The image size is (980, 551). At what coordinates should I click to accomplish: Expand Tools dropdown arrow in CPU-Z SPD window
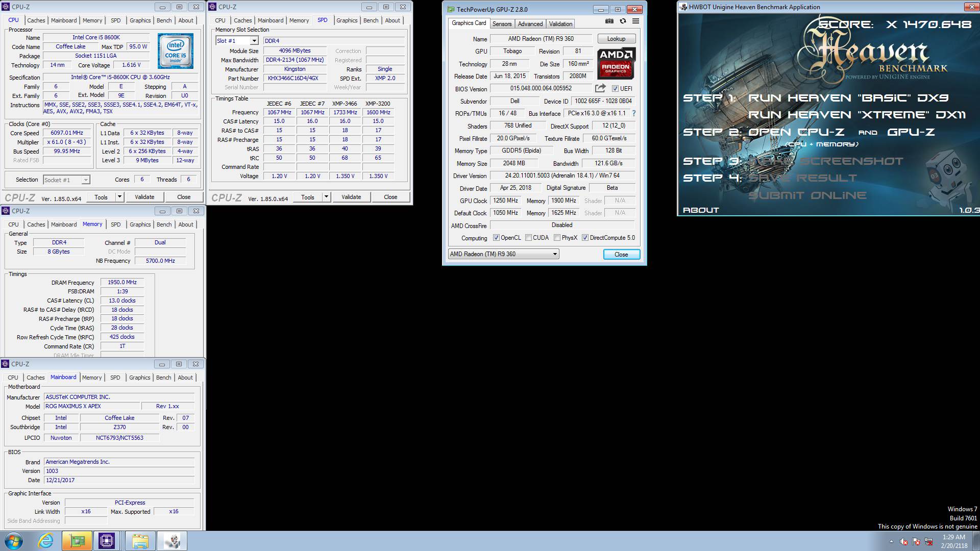[x=326, y=197]
